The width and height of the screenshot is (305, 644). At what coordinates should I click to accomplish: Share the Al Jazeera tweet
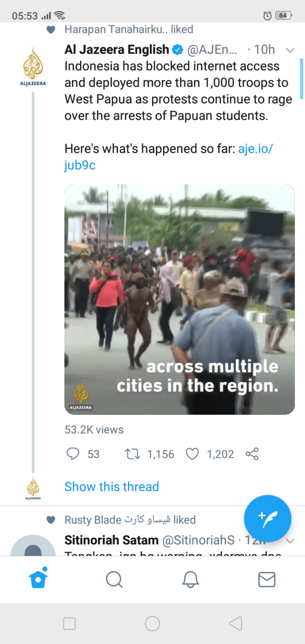coord(252,454)
